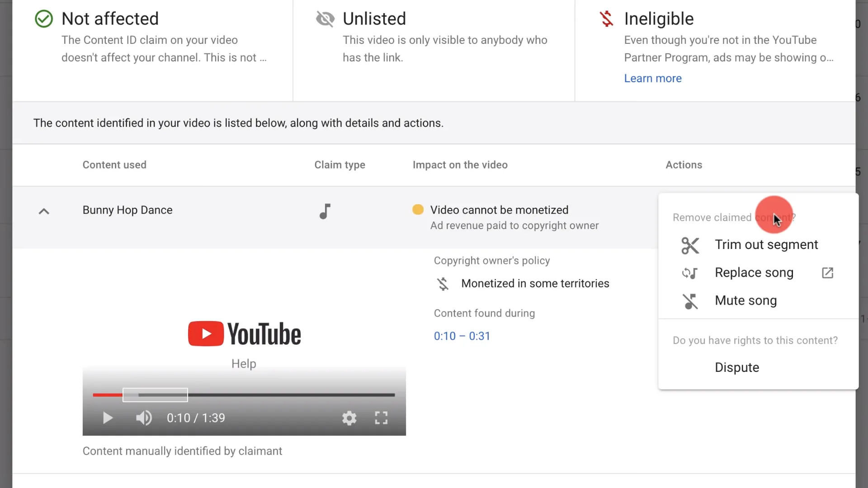Click the green Not affected checkmark icon

pyautogui.click(x=44, y=19)
